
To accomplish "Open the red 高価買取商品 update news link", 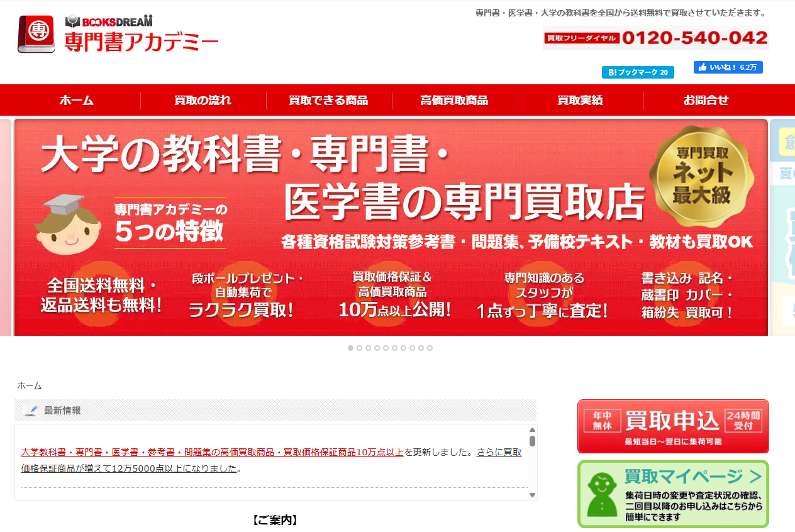I will pos(212,452).
